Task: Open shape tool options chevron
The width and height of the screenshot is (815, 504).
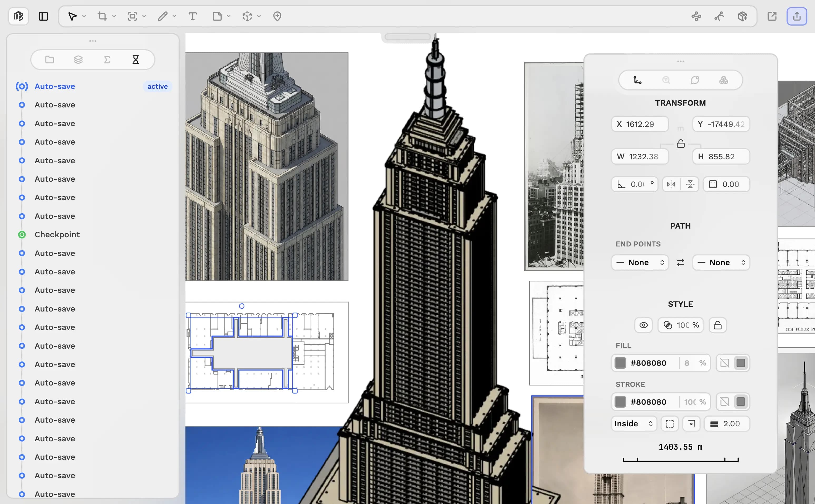Action: (228, 16)
